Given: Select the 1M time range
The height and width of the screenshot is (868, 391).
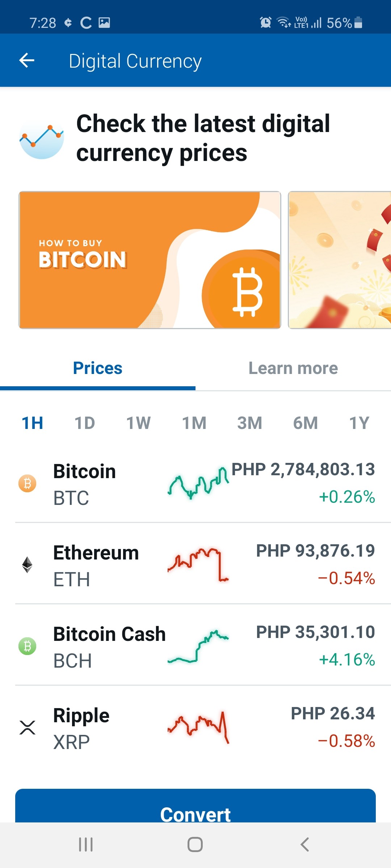Looking at the screenshot, I should [194, 423].
